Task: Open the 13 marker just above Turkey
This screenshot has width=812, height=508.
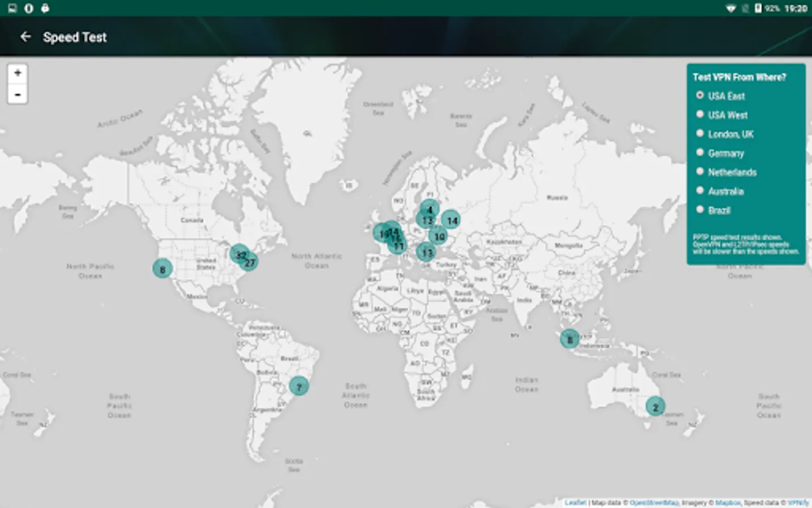Action: (x=427, y=252)
